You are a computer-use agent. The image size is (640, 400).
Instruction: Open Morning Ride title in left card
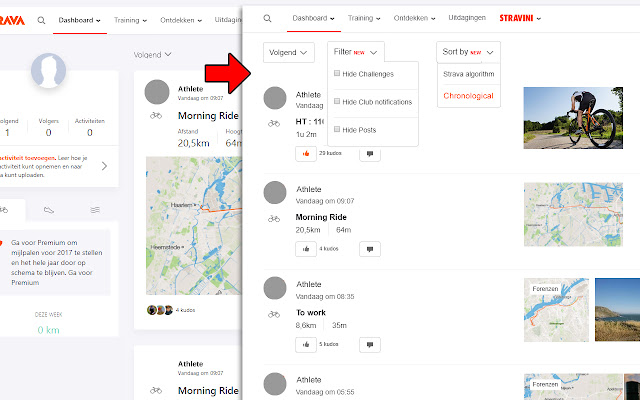tap(208, 116)
